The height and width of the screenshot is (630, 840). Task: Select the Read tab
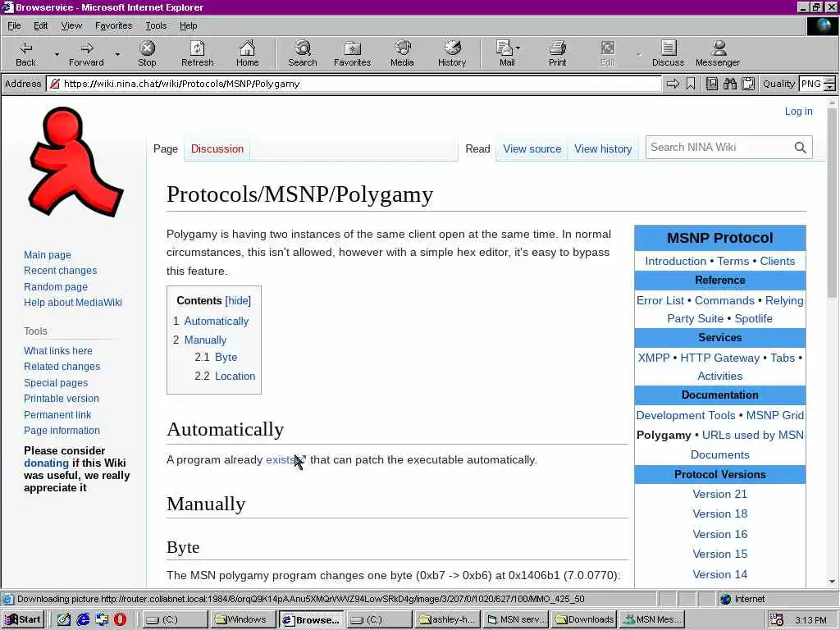pos(477,149)
